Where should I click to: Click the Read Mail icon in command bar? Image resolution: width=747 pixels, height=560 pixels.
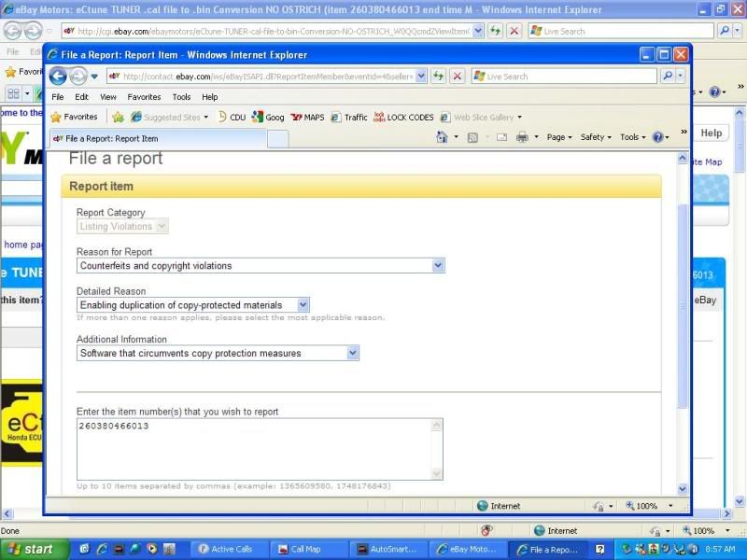click(x=501, y=137)
